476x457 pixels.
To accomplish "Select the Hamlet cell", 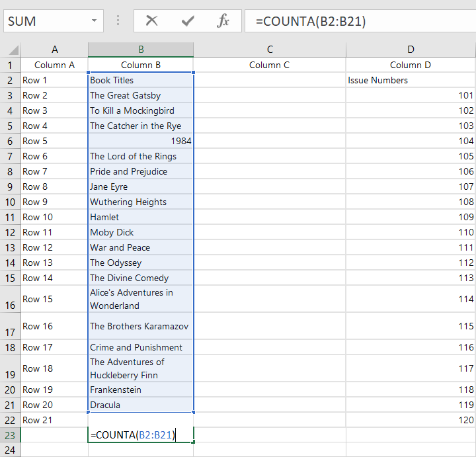I will coord(141,217).
